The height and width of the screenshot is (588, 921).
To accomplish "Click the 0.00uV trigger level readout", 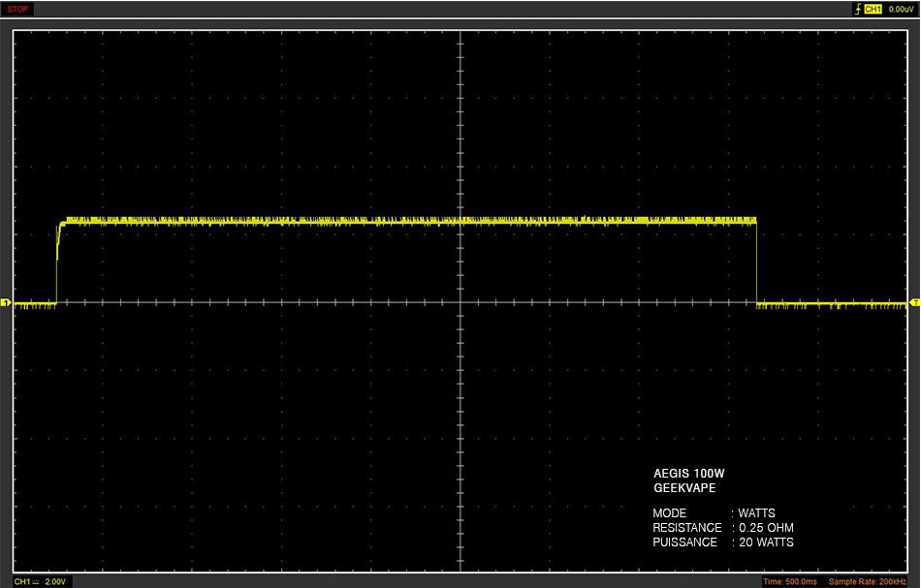I will click(x=901, y=9).
